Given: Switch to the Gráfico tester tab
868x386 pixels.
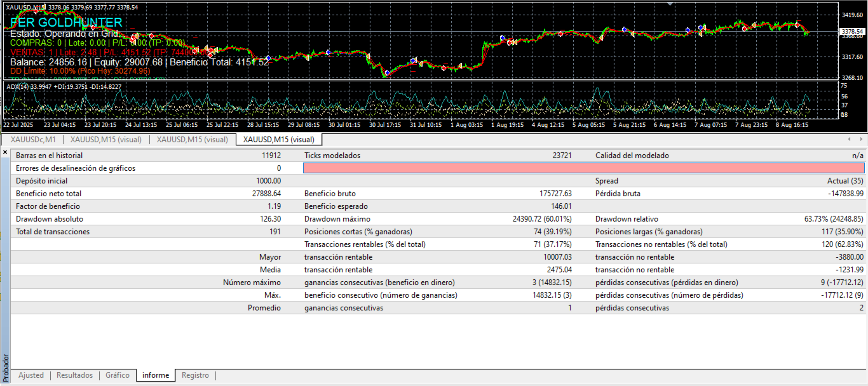Looking at the screenshot, I should click(x=118, y=375).
